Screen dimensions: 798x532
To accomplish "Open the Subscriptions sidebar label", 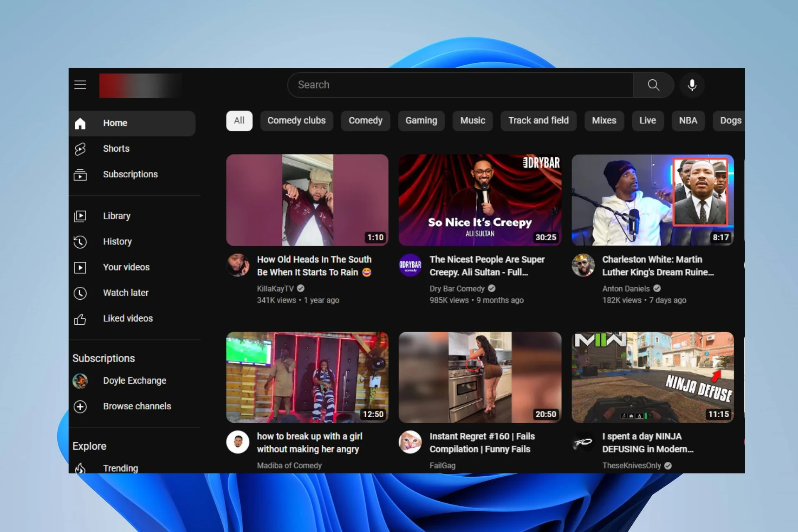I will point(130,174).
